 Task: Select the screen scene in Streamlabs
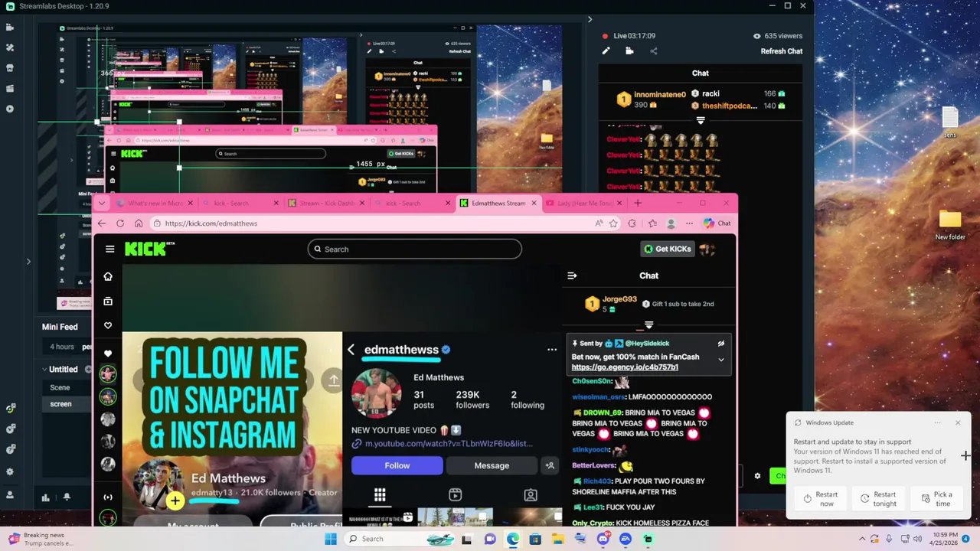point(60,404)
